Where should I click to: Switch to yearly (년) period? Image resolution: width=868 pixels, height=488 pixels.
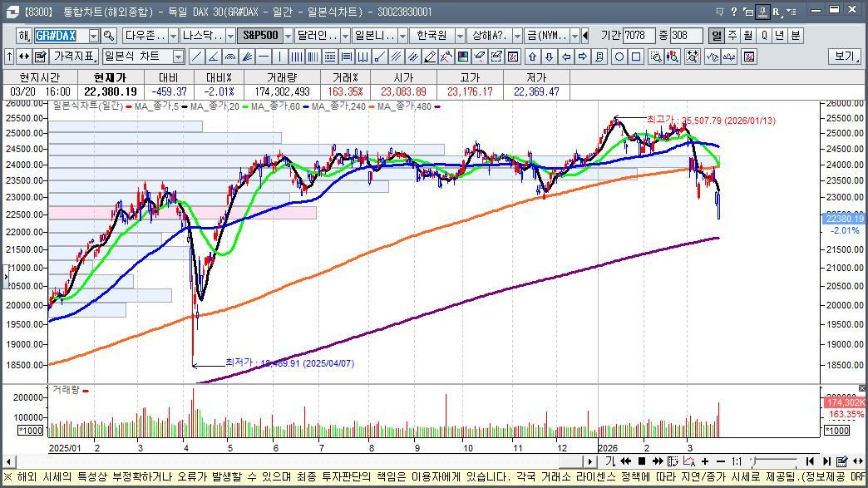(x=779, y=36)
